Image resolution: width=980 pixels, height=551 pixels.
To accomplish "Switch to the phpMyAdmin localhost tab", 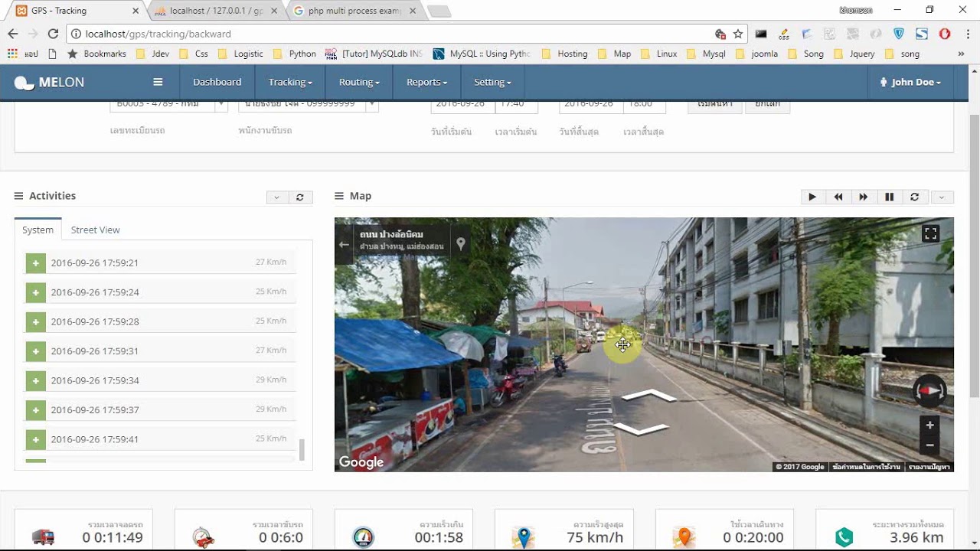I will pyautogui.click(x=214, y=11).
